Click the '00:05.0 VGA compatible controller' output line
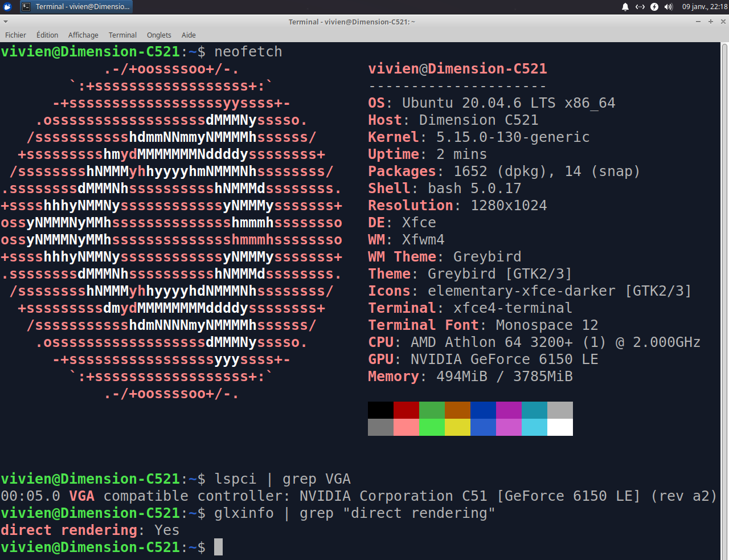The height and width of the screenshot is (560, 729). point(359,496)
